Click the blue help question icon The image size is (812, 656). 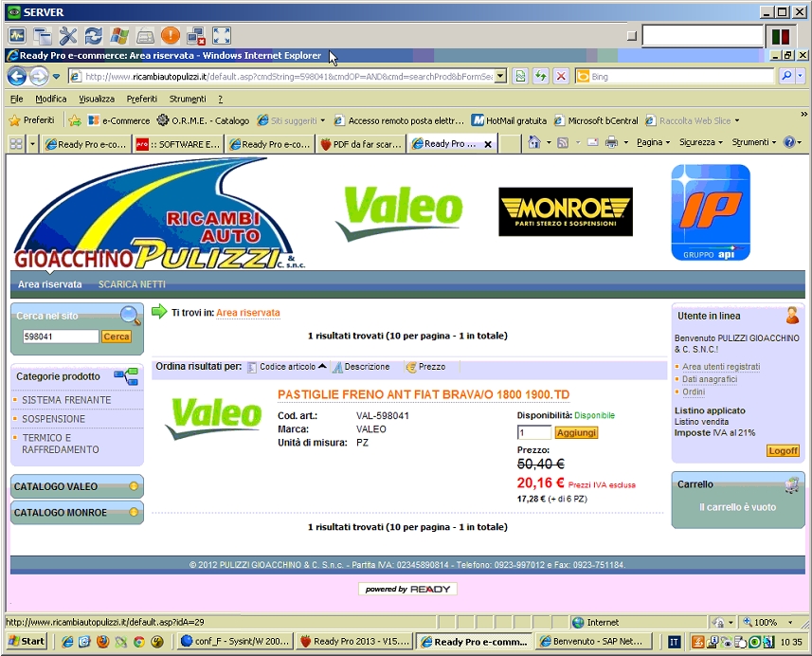[x=788, y=142]
